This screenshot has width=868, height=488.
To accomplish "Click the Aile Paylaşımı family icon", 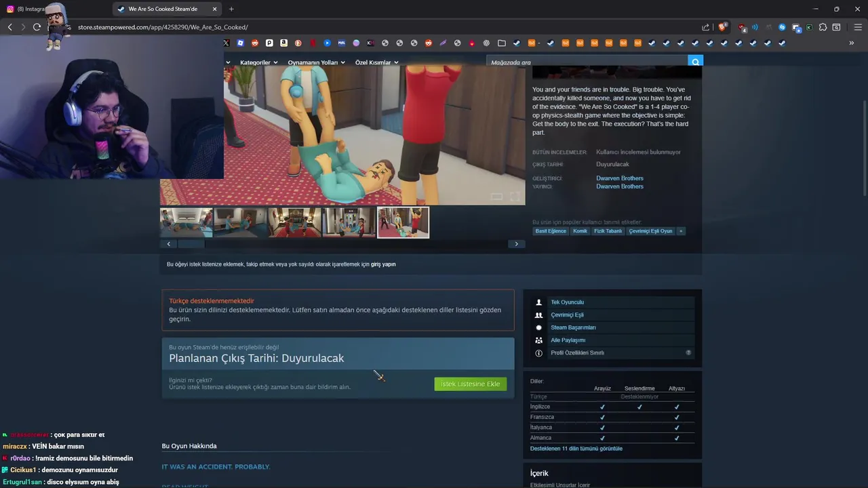I will 539,340.
